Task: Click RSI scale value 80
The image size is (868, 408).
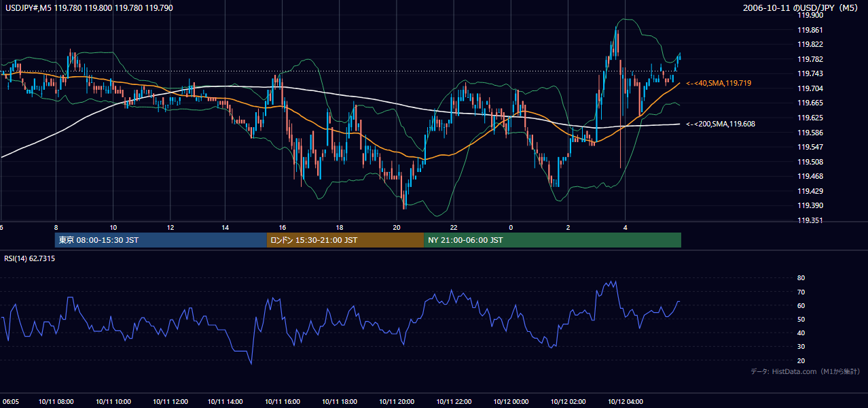Action: (801, 278)
